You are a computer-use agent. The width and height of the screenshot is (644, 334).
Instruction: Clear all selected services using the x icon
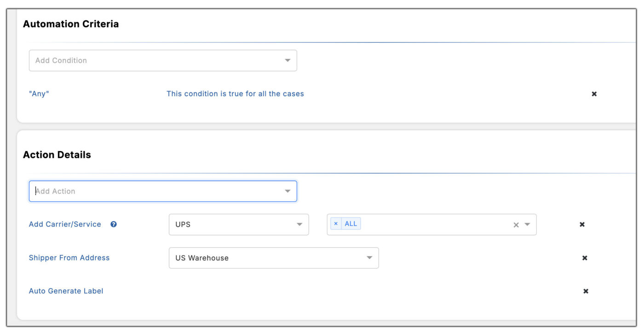[x=515, y=224]
